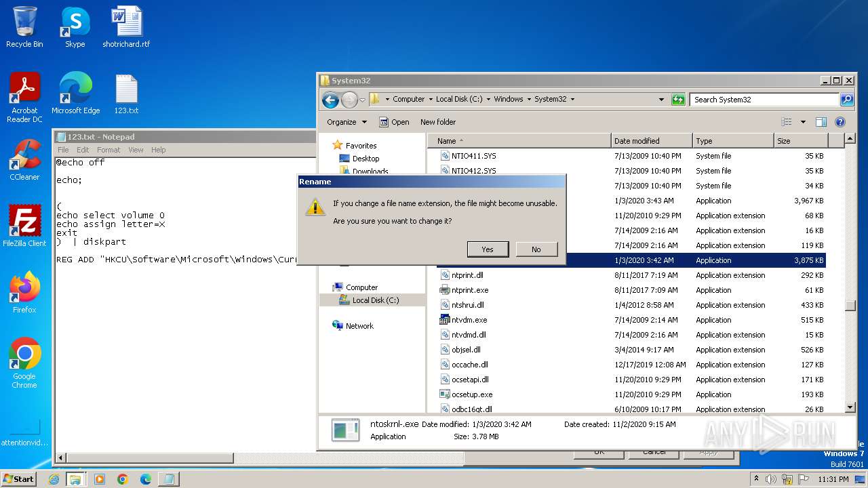Expand the Local Disk (C:) breadcrumb arrow
The image size is (868, 488).
(488, 99)
